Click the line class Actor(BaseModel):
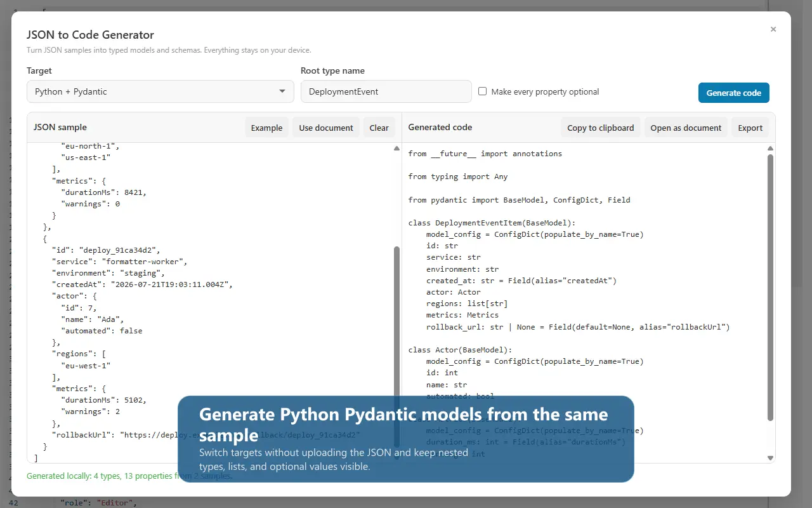This screenshot has width=812, height=508. click(460, 350)
